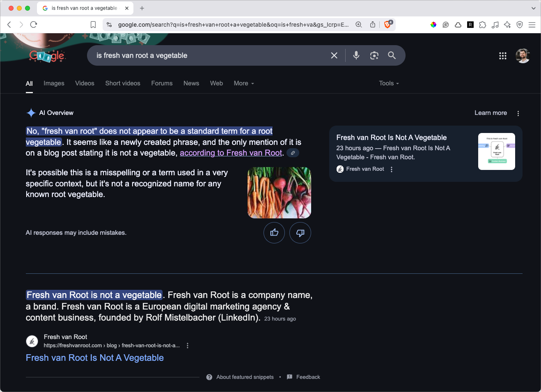Open the Google logo homepage link
This screenshot has width=541, height=392.
pyautogui.click(x=47, y=56)
